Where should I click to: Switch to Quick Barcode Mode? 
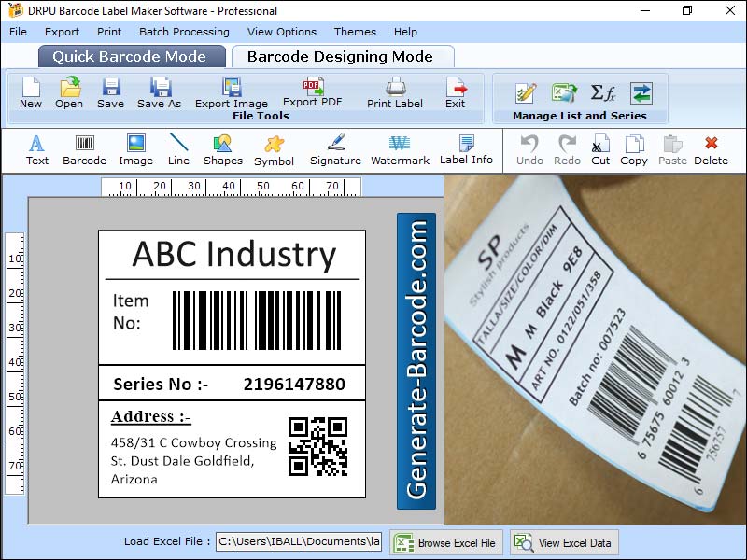(x=131, y=56)
